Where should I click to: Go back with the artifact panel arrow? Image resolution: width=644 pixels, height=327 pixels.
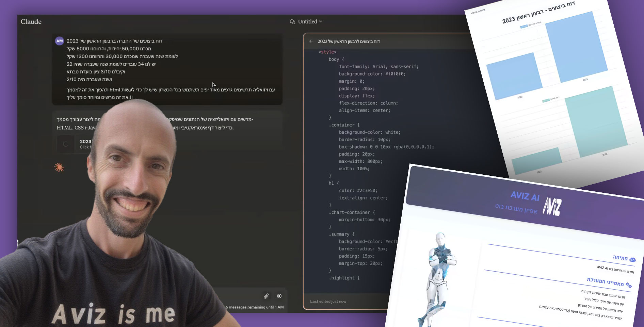[x=311, y=41]
